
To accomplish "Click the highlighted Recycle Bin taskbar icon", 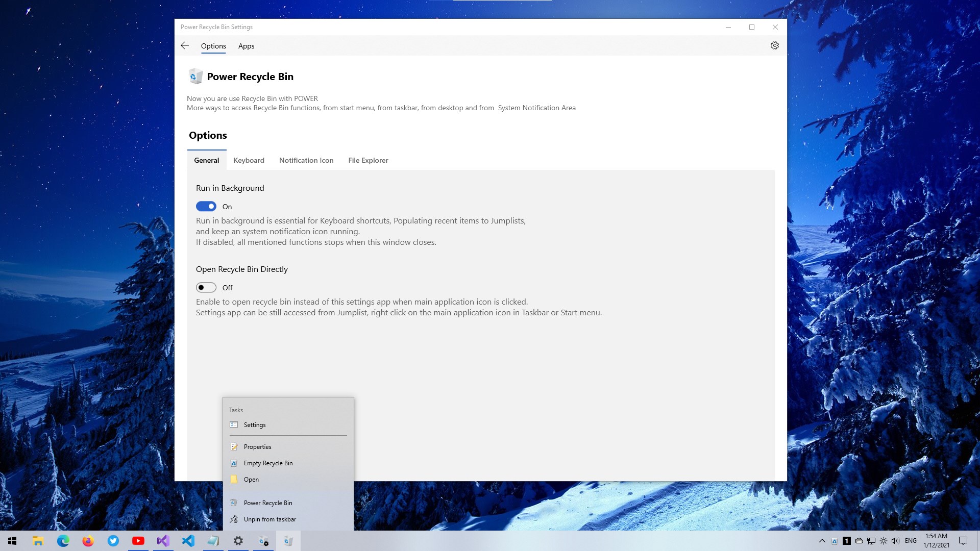I will point(288,541).
